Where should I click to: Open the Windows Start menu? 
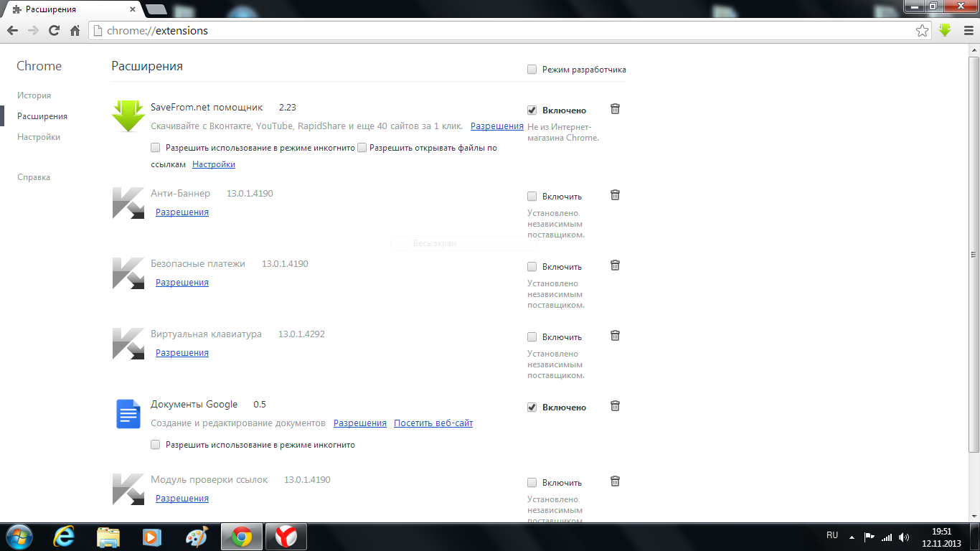tap(18, 537)
